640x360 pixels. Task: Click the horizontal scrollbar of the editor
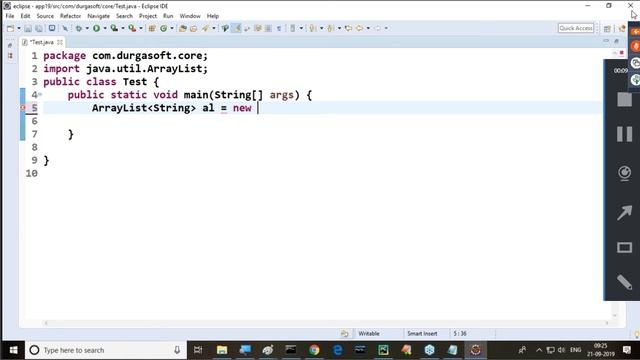click(326, 323)
